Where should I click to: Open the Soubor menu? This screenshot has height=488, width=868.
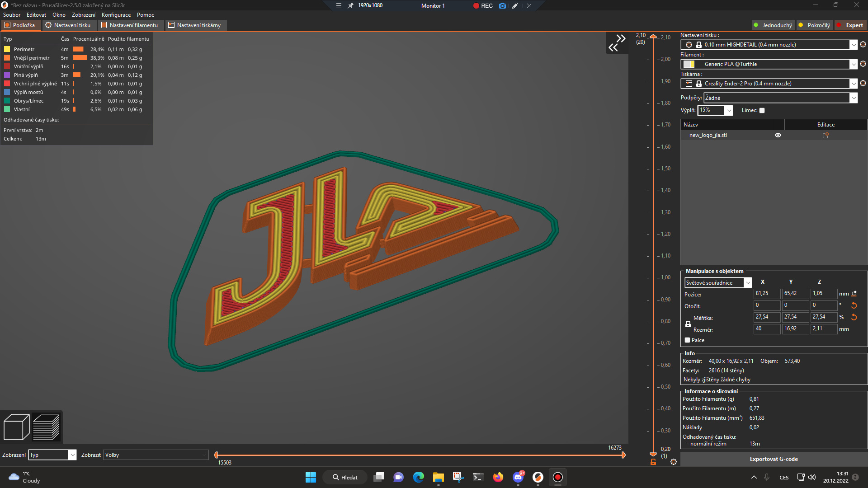pyautogui.click(x=12, y=14)
